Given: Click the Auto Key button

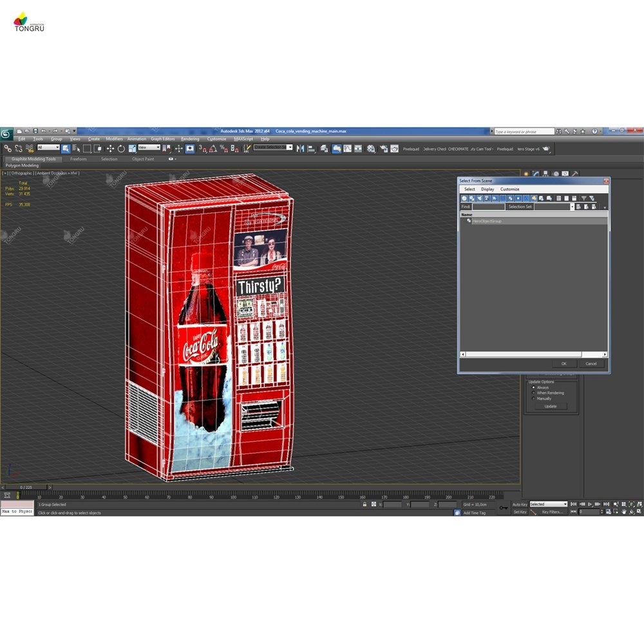Looking at the screenshot, I should (x=520, y=504).
